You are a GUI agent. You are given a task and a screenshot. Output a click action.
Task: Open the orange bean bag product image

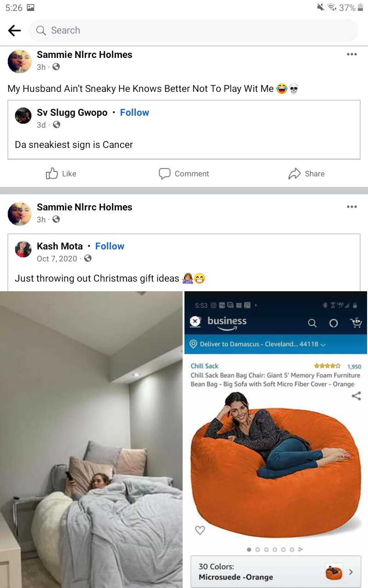(276, 464)
